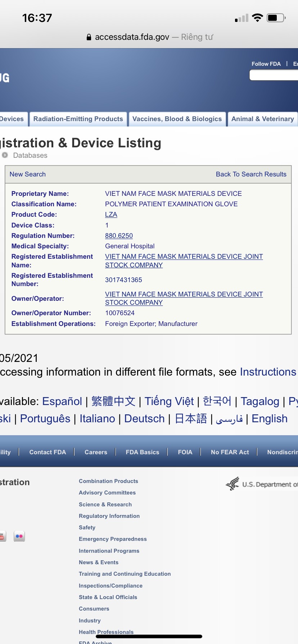Image resolution: width=298 pixels, height=644 pixels.
Task: Open regulation number 880.6250 link
Action: pos(119,236)
